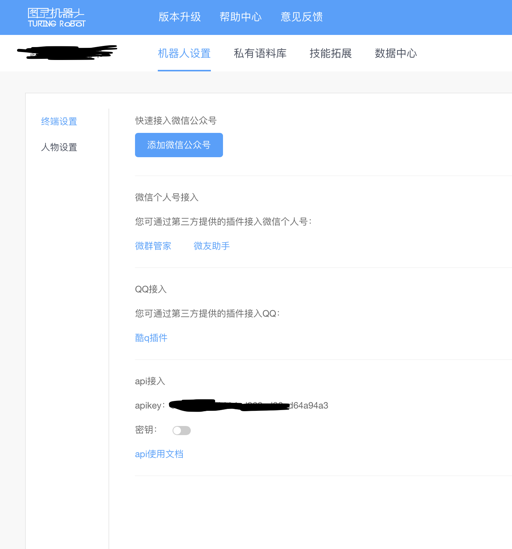Click the Turing Robot logo

point(56,18)
